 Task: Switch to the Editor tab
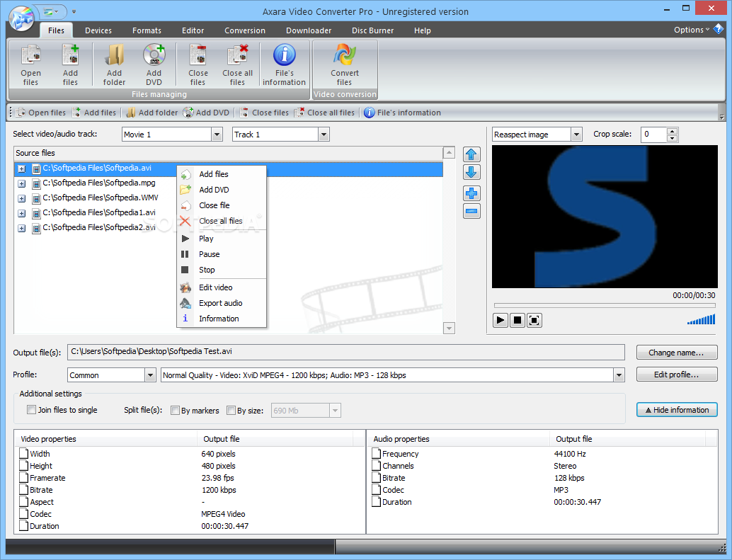[x=193, y=30]
